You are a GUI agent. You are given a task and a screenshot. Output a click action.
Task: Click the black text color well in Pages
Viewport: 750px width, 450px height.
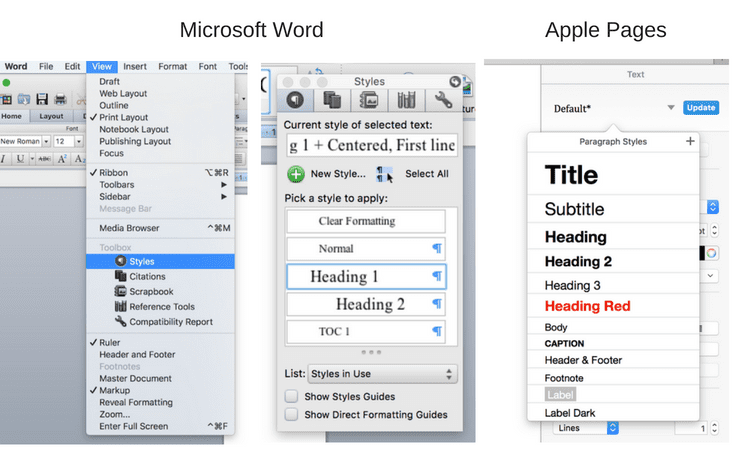(x=702, y=253)
